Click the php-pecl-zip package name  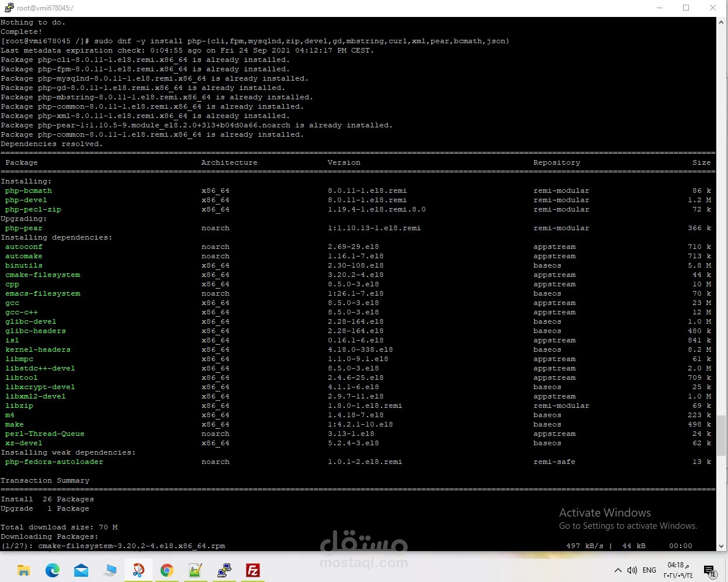click(x=33, y=209)
